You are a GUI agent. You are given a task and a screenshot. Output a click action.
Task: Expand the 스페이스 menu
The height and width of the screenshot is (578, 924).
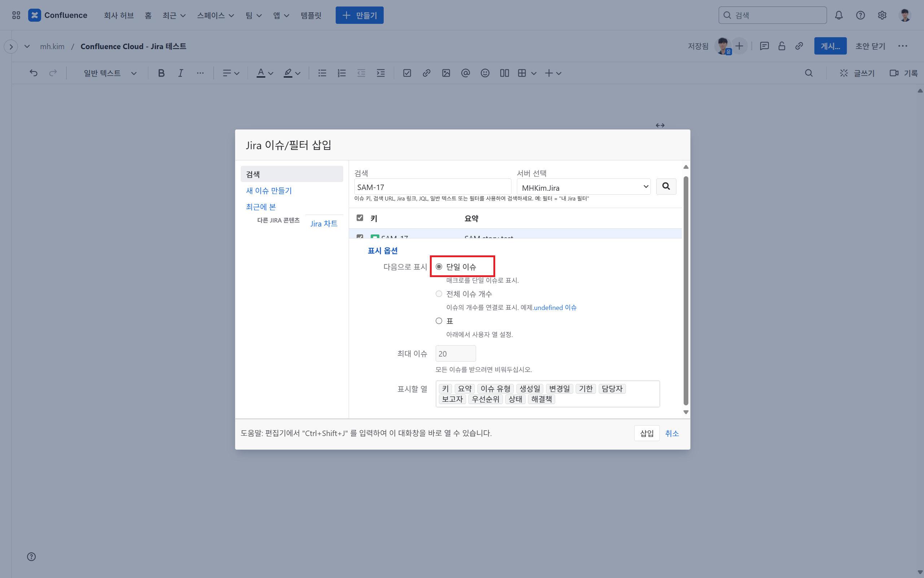click(x=215, y=15)
